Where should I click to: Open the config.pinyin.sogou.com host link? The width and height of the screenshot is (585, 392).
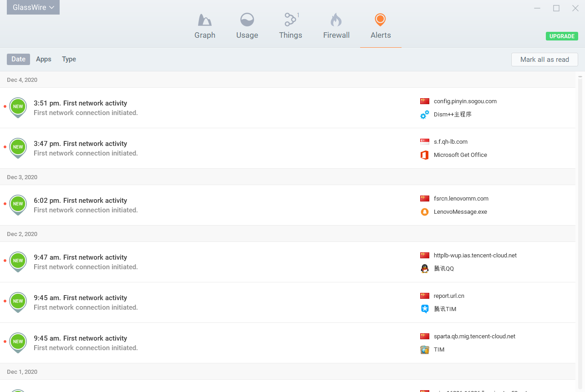tap(465, 101)
